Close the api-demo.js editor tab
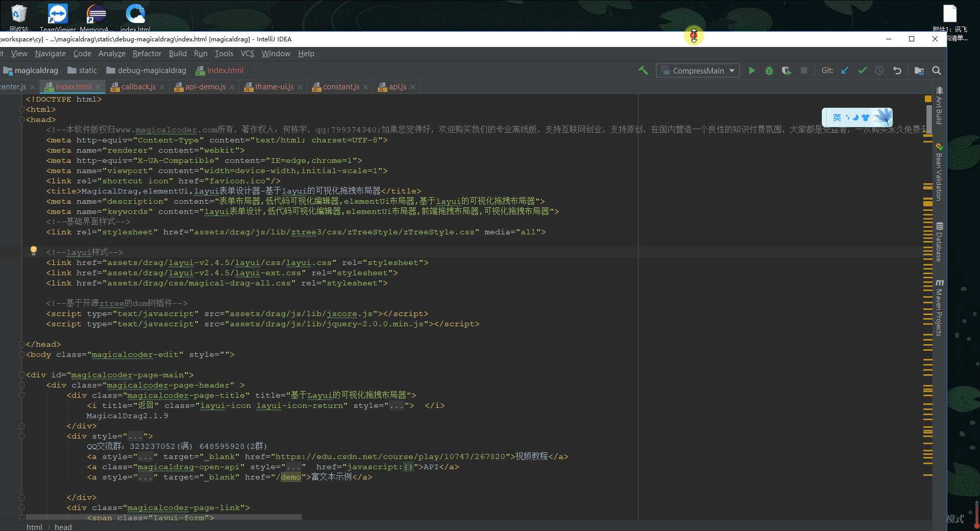This screenshot has width=980, height=531. tap(232, 87)
